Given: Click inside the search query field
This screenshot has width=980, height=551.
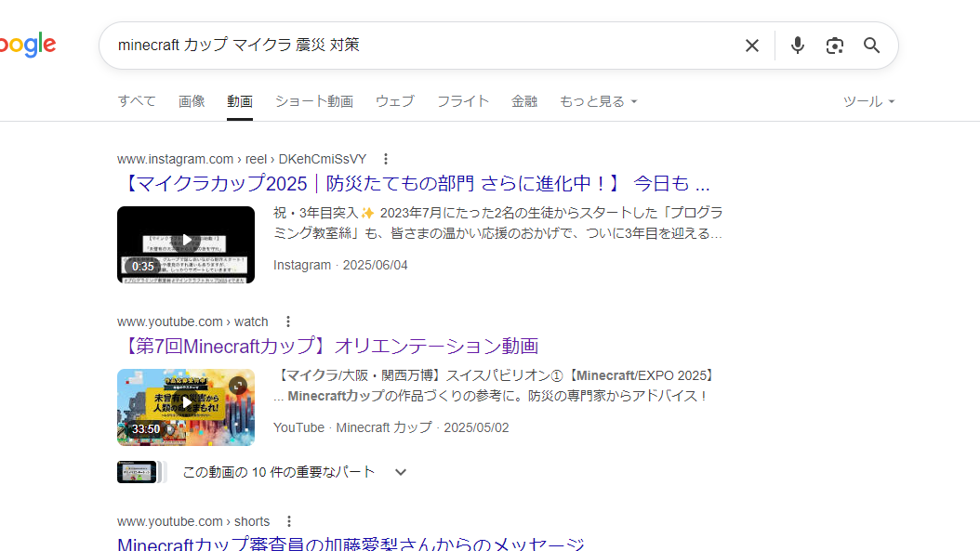Looking at the screenshot, I should click(418, 46).
